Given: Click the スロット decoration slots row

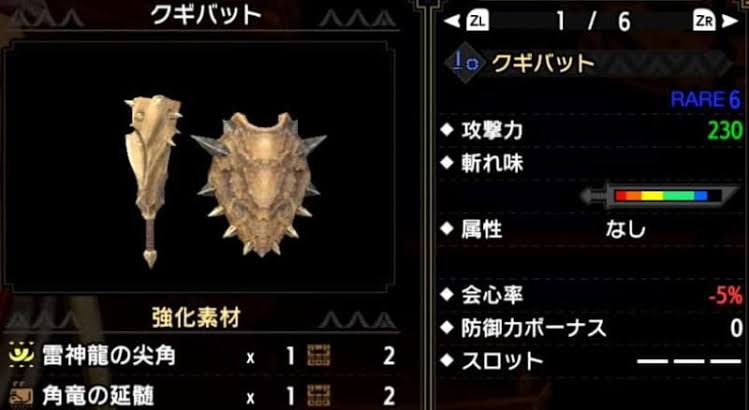Looking at the screenshot, I should pyautogui.click(x=591, y=361).
